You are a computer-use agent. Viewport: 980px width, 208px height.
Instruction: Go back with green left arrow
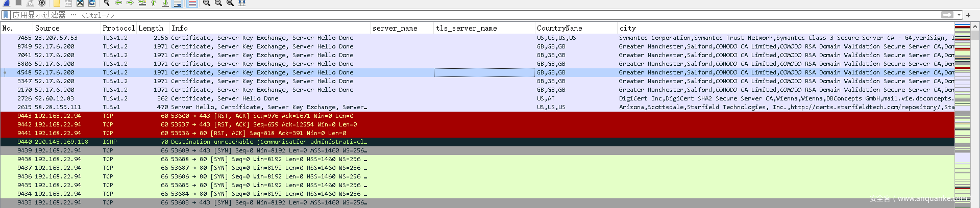tap(118, 3)
